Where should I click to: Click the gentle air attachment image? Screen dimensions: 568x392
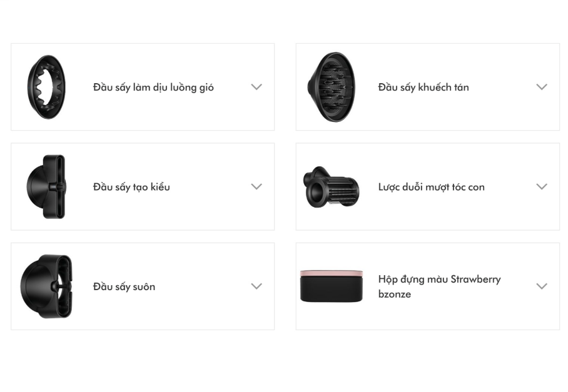point(46,87)
